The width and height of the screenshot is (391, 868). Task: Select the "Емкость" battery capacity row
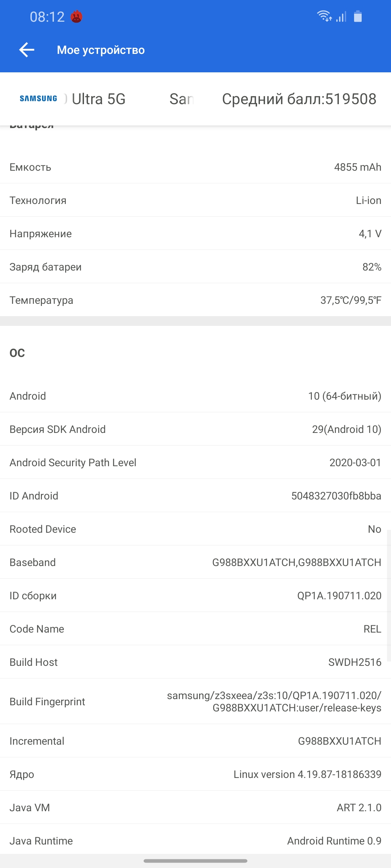click(x=195, y=167)
